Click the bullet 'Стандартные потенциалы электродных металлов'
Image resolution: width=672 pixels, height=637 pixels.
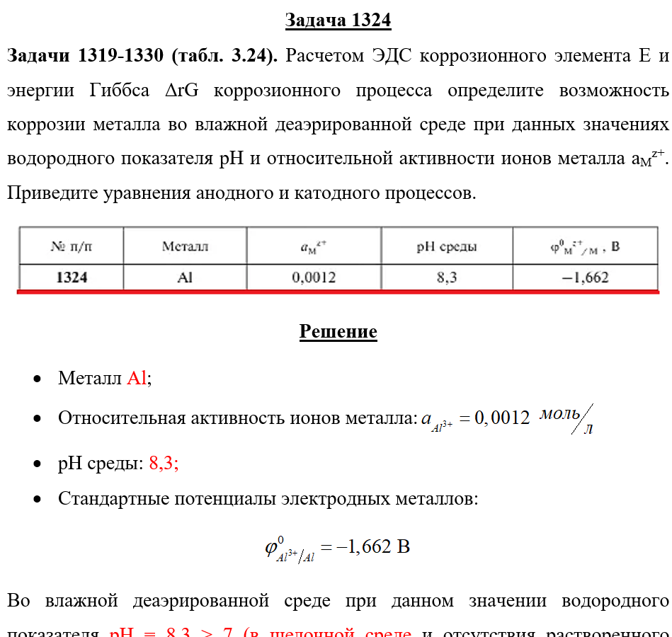(268, 499)
